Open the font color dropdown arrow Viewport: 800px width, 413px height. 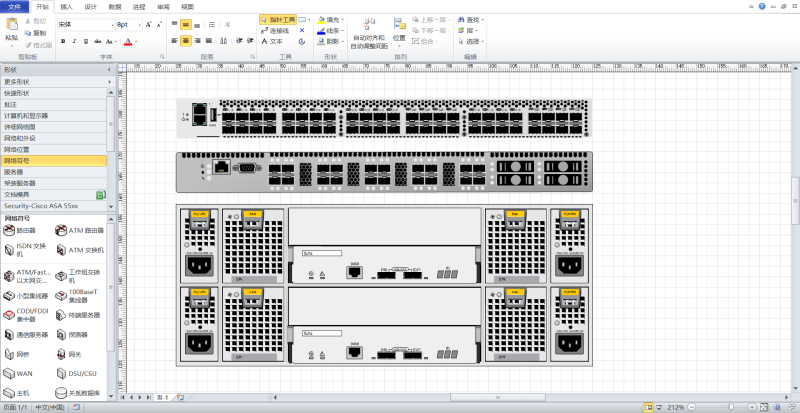[x=136, y=42]
